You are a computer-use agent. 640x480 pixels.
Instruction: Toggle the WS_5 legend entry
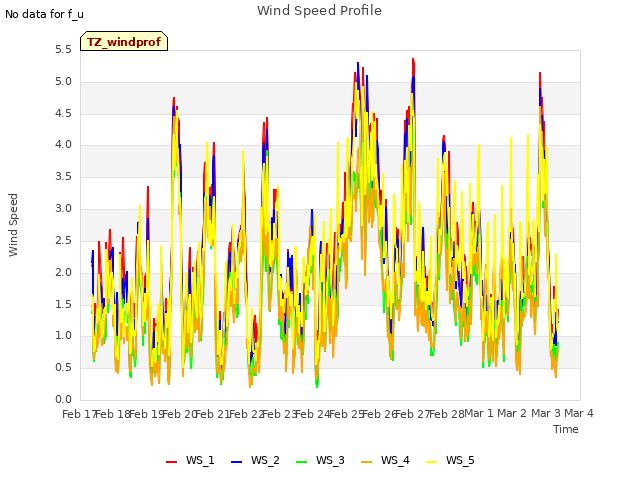coord(450,460)
